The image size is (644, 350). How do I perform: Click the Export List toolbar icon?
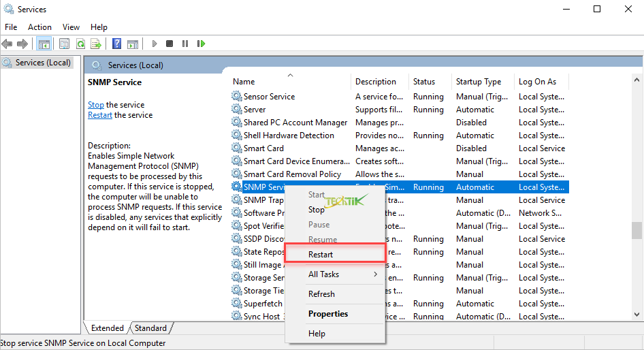click(96, 44)
